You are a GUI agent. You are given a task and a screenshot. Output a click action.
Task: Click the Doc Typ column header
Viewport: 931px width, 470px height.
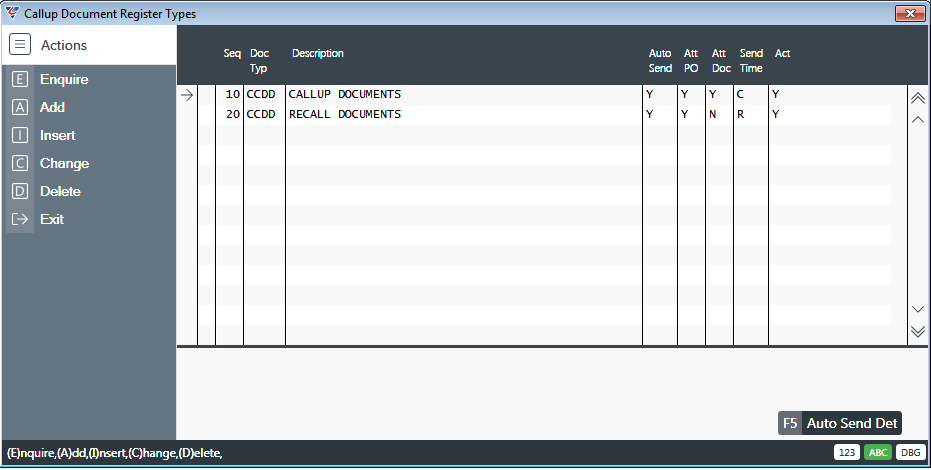click(x=259, y=61)
